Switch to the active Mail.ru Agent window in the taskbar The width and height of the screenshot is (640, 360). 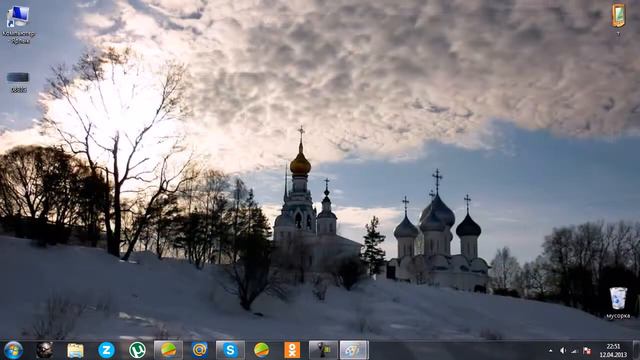coord(168,350)
